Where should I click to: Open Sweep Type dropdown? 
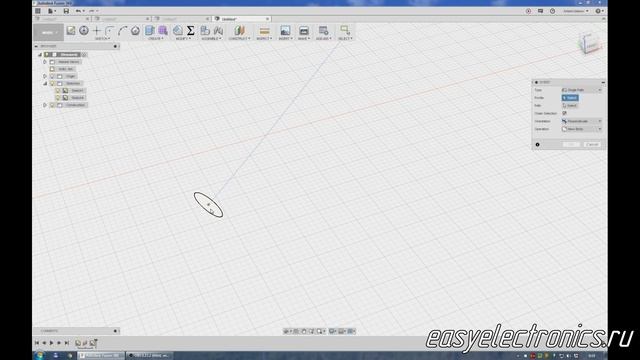pyautogui.click(x=582, y=90)
